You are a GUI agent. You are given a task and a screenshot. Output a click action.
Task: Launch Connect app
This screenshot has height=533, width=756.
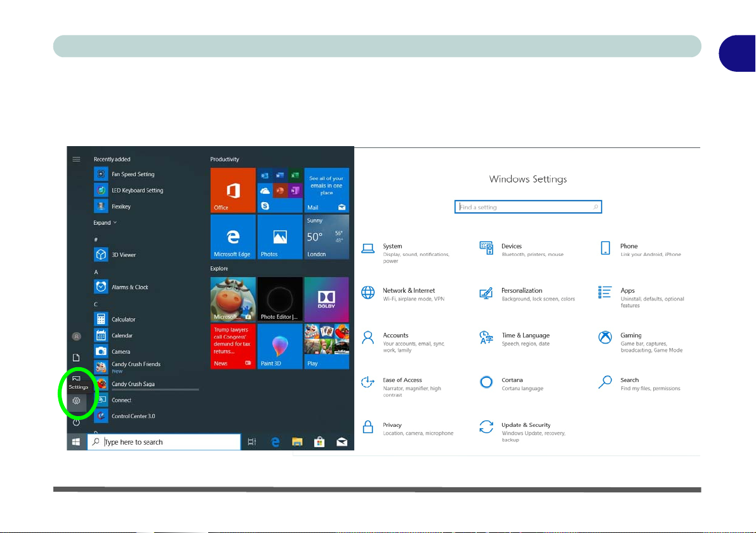click(x=113, y=400)
